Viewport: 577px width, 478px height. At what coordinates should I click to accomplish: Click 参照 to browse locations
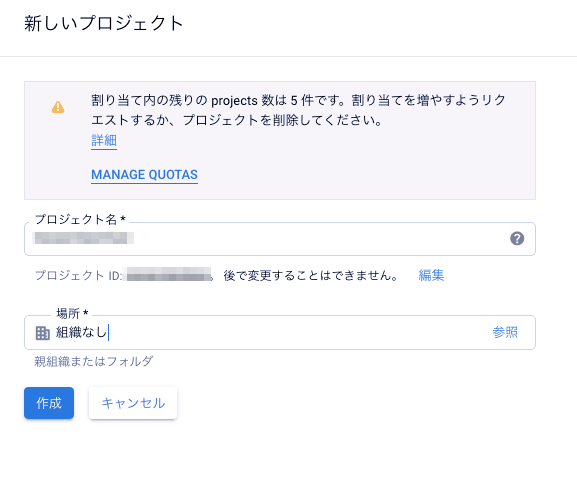point(505,332)
